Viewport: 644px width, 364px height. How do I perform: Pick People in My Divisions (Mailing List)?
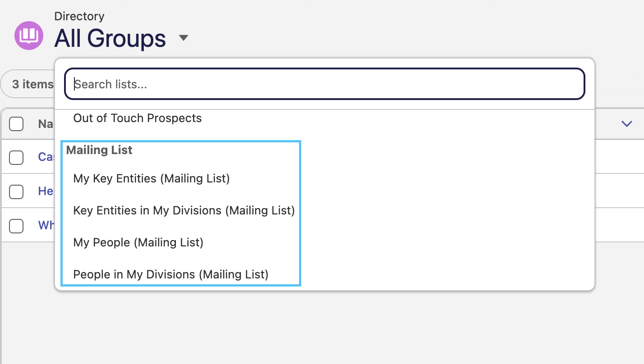tap(171, 274)
